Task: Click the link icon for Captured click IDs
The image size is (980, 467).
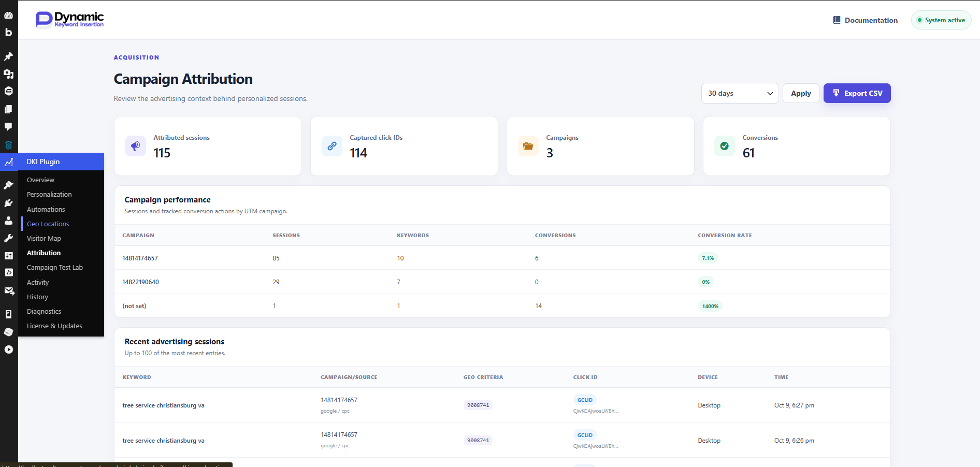Action: [332, 146]
